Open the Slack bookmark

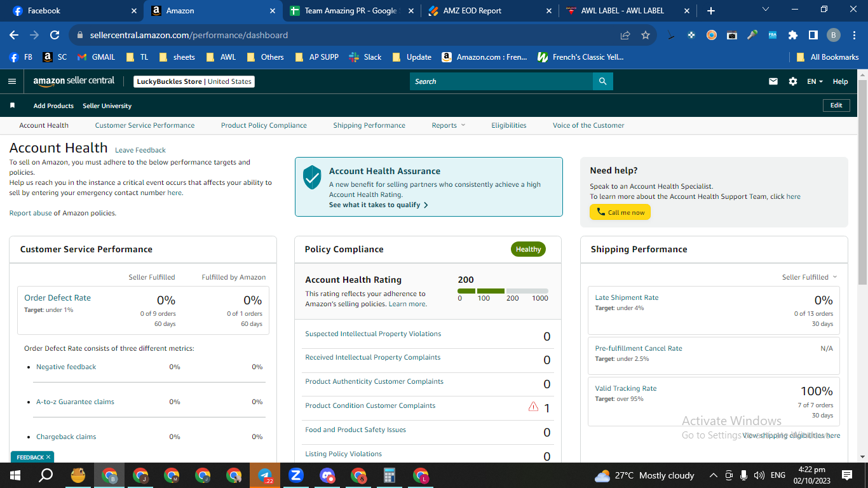coord(365,57)
